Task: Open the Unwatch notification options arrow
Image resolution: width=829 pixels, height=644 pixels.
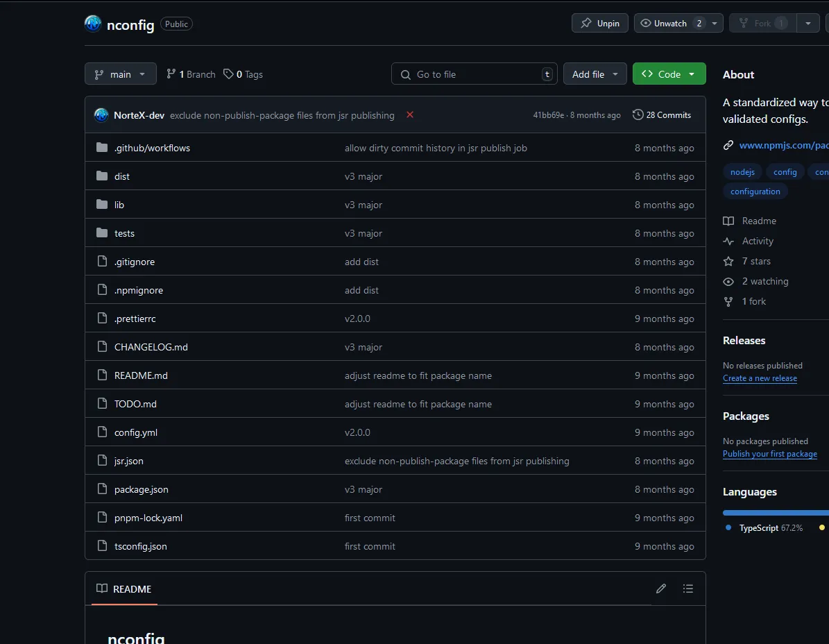Action: [715, 24]
